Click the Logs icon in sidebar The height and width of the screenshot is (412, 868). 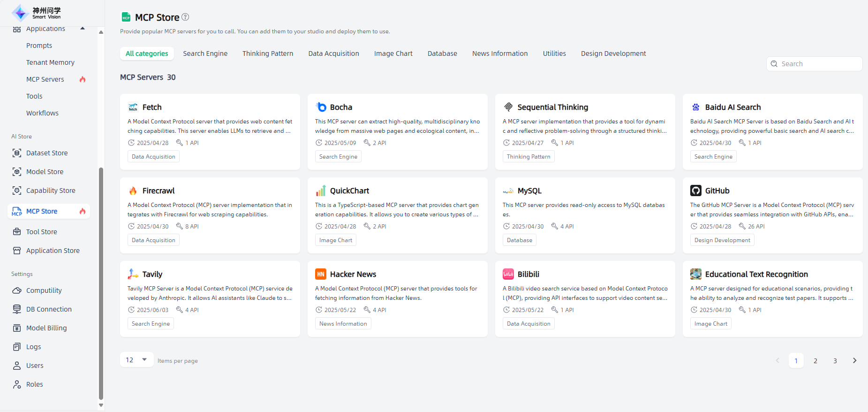coord(17,347)
